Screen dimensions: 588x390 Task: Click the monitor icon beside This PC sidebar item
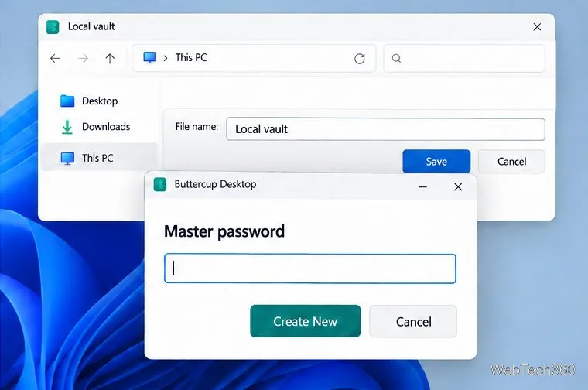click(x=67, y=159)
